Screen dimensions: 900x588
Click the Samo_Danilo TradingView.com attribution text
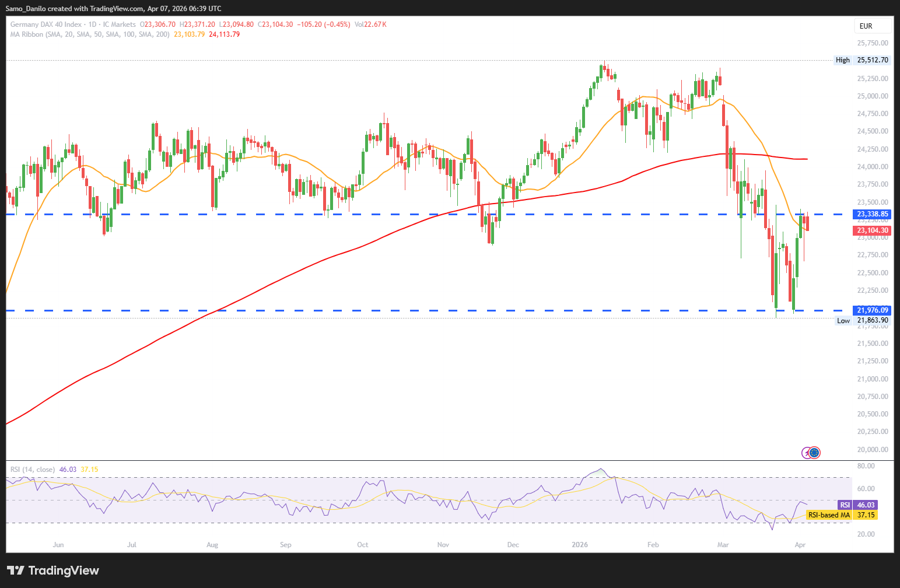(x=113, y=8)
